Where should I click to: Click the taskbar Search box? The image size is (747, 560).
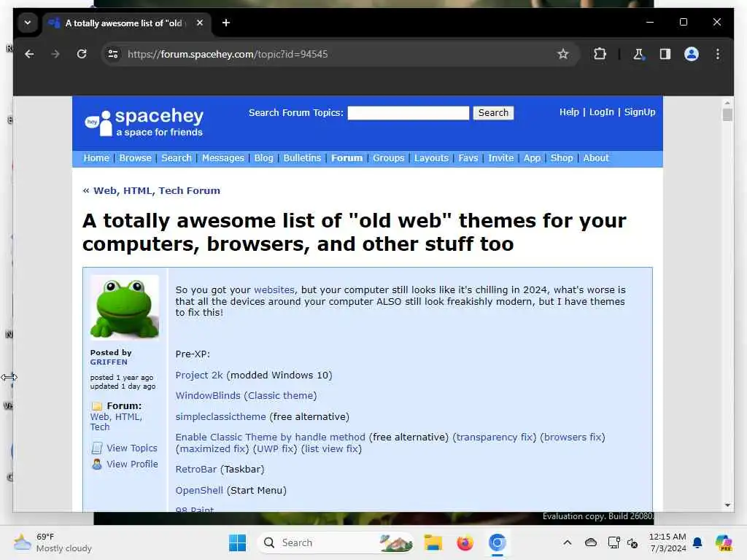[x=335, y=542]
